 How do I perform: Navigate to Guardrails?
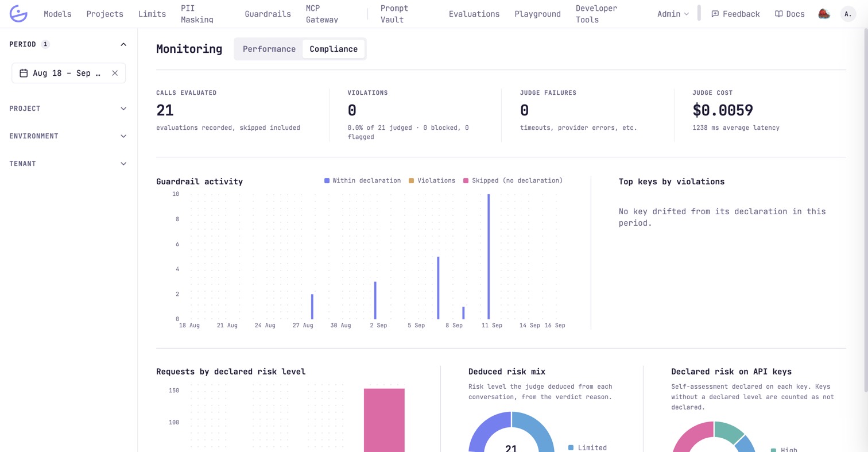click(268, 14)
